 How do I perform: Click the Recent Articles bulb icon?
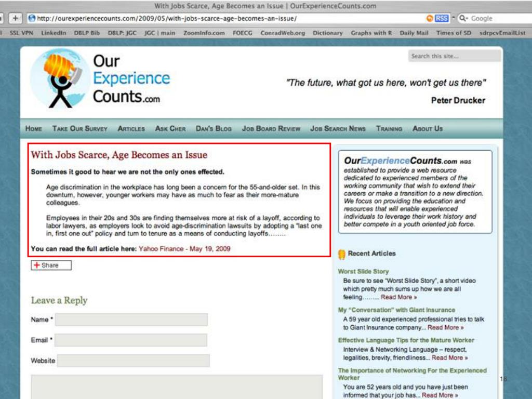342,254
